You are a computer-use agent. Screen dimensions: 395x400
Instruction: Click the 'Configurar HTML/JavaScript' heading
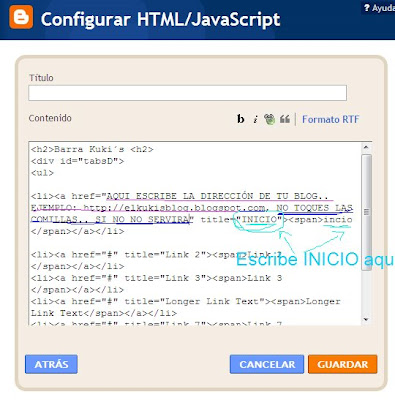(160, 19)
